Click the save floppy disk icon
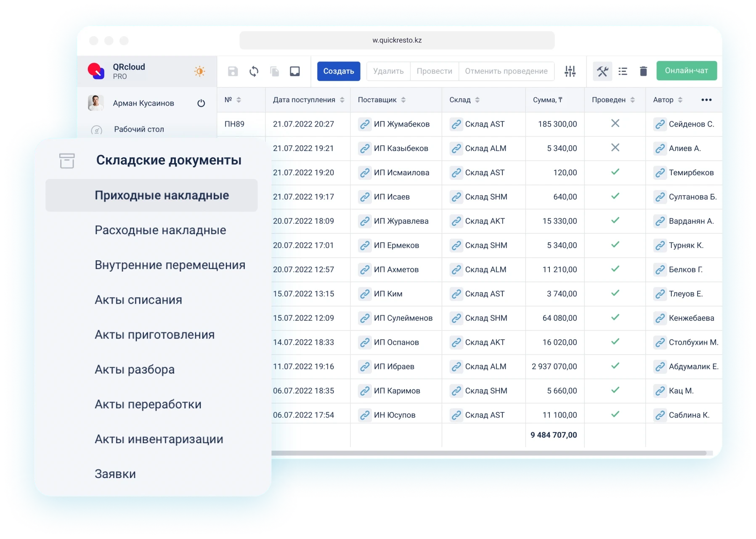The height and width of the screenshot is (539, 756). 233,71
